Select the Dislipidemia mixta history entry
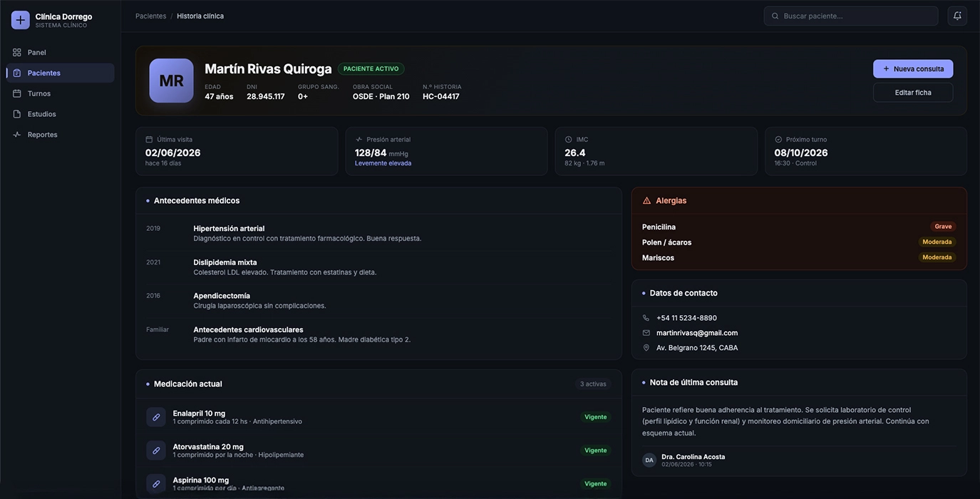980x499 pixels. point(378,267)
